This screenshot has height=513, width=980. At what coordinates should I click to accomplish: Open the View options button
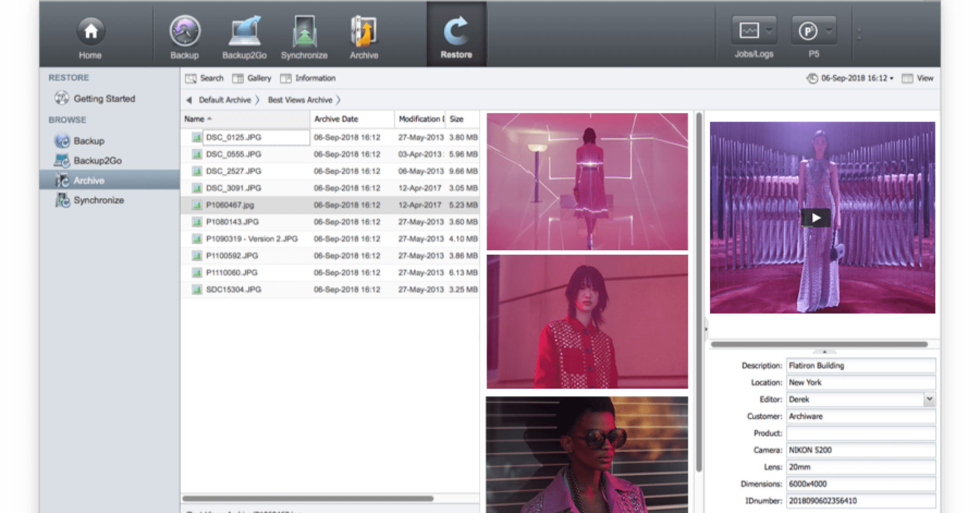click(917, 78)
